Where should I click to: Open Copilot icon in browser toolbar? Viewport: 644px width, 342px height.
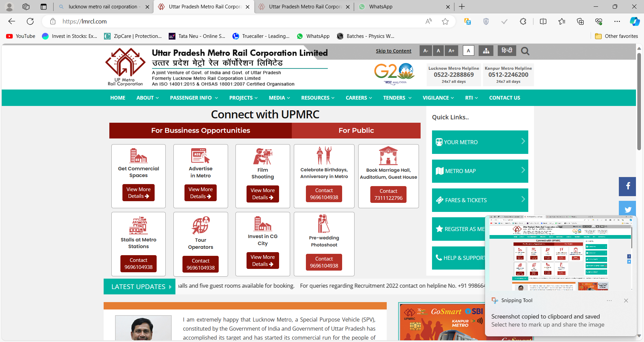pos(634,21)
